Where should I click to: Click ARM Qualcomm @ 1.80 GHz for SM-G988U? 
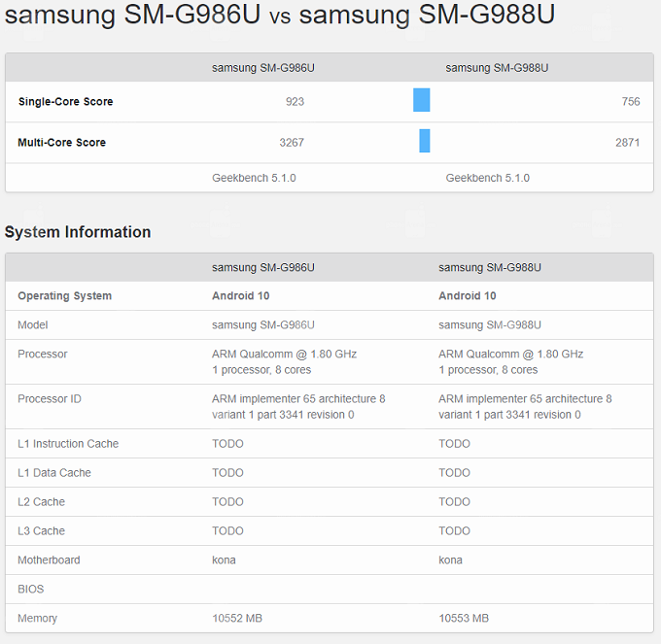(x=511, y=354)
